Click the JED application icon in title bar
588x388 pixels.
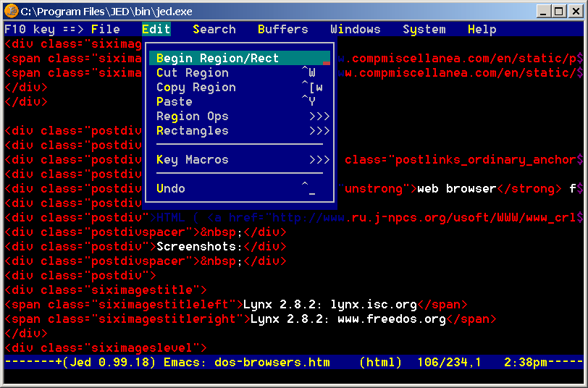(11, 11)
